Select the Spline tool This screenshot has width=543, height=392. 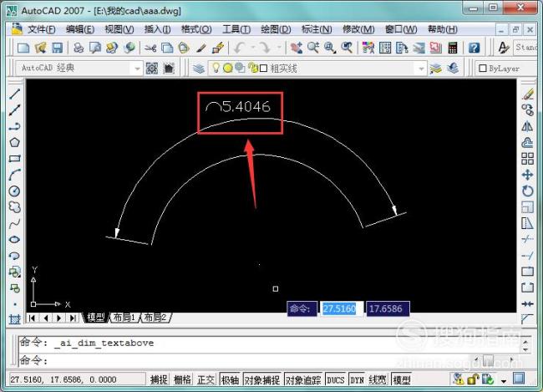(x=14, y=223)
